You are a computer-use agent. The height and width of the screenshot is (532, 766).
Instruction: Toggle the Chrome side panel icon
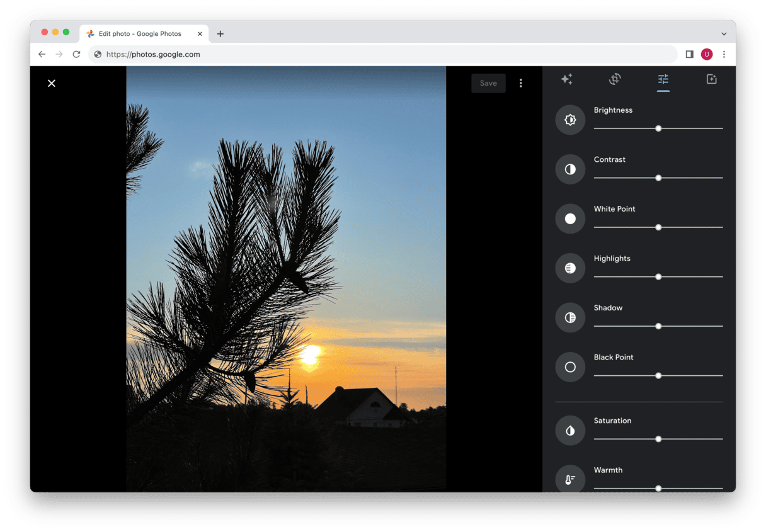click(689, 54)
